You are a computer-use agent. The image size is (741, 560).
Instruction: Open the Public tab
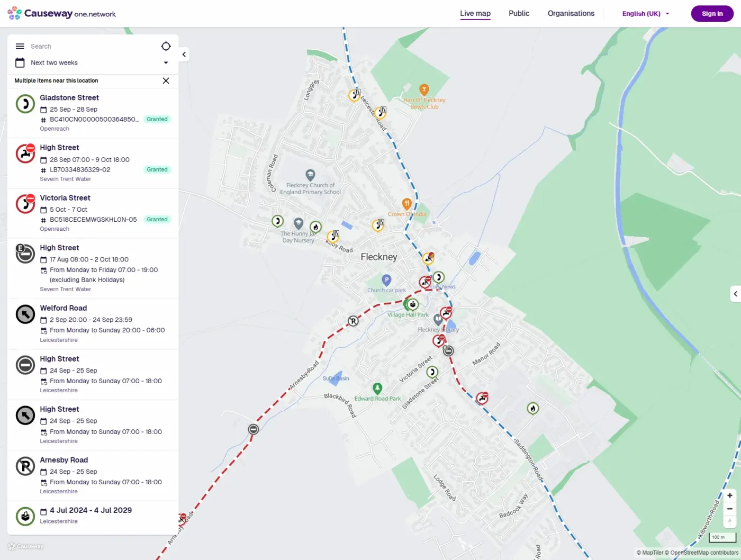click(519, 14)
